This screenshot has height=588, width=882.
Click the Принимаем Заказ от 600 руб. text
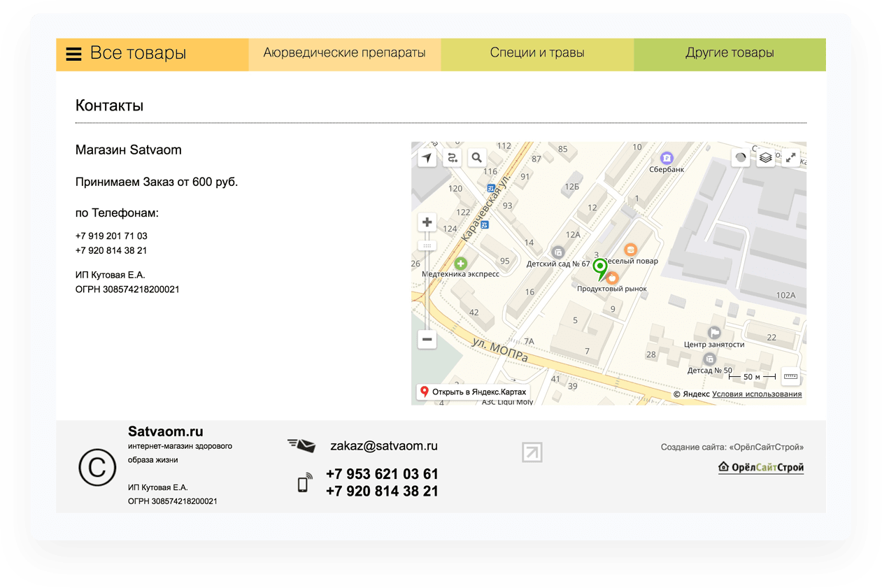click(x=157, y=182)
